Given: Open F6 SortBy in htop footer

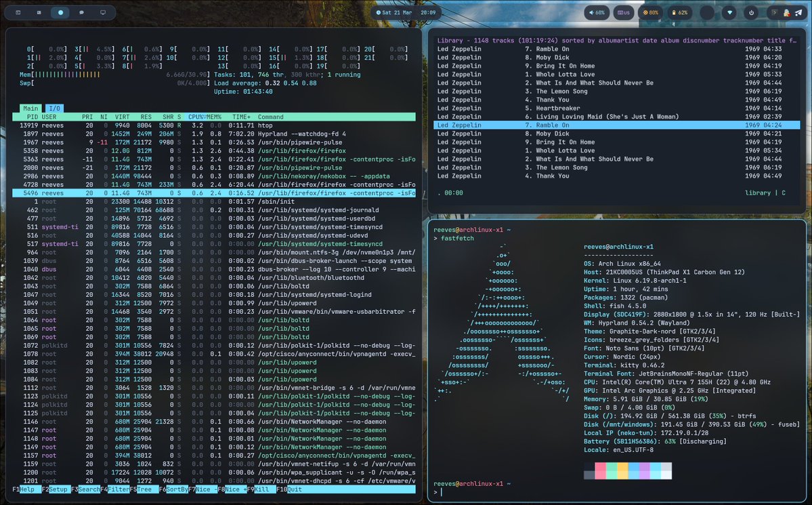Looking at the screenshot, I should point(173,489).
